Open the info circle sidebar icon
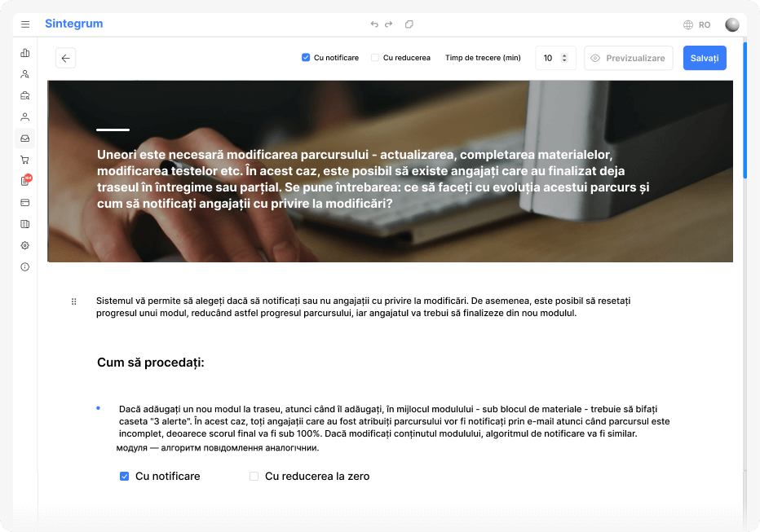The height and width of the screenshot is (532, 760). 25,266
